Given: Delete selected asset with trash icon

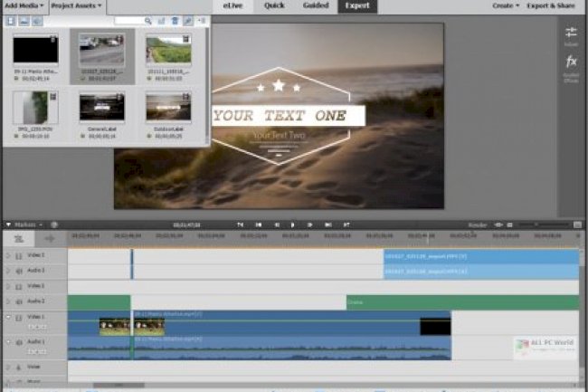Looking at the screenshot, I should tap(175, 21).
